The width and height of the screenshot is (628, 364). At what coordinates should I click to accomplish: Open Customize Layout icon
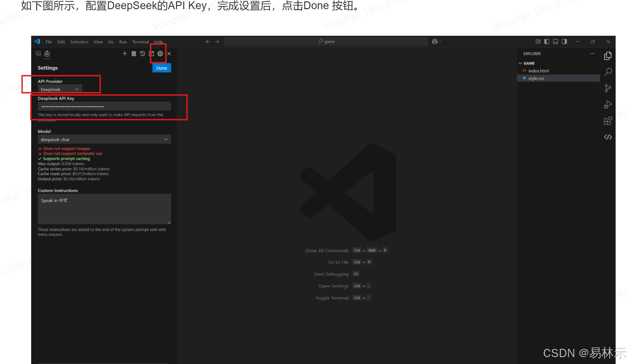click(x=538, y=41)
